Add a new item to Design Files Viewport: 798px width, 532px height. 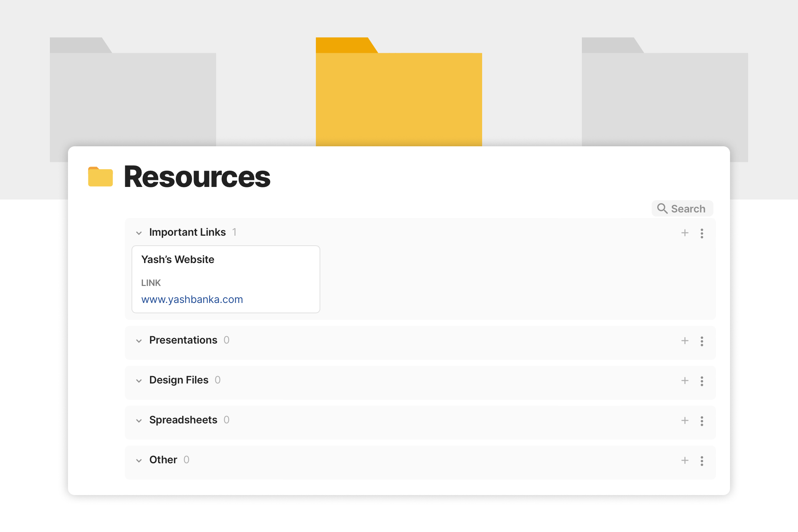(x=685, y=381)
